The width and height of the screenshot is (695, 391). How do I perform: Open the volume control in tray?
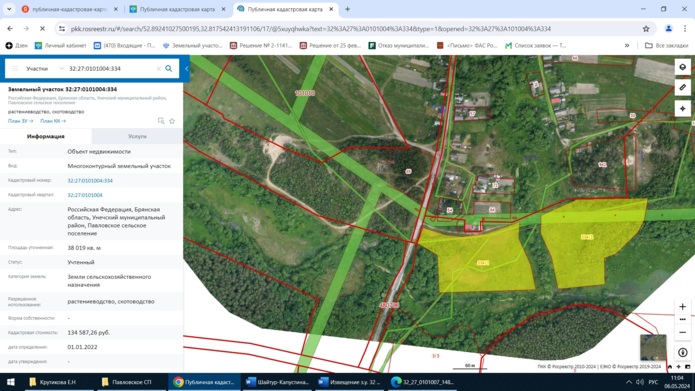[x=640, y=382]
